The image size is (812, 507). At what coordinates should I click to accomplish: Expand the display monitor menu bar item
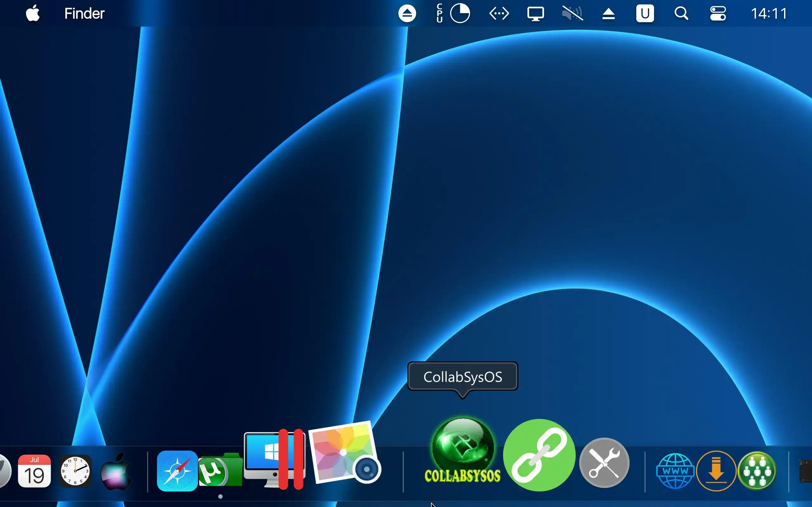coord(535,14)
